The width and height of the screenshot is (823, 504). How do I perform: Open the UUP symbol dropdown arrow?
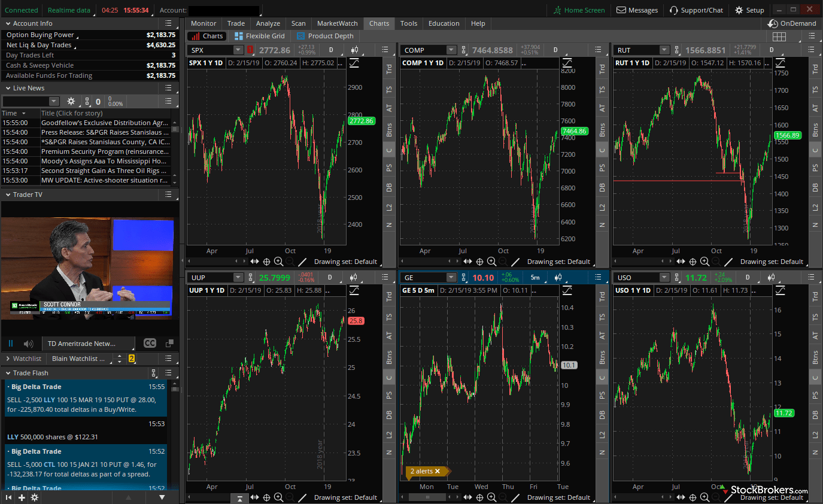238,278
